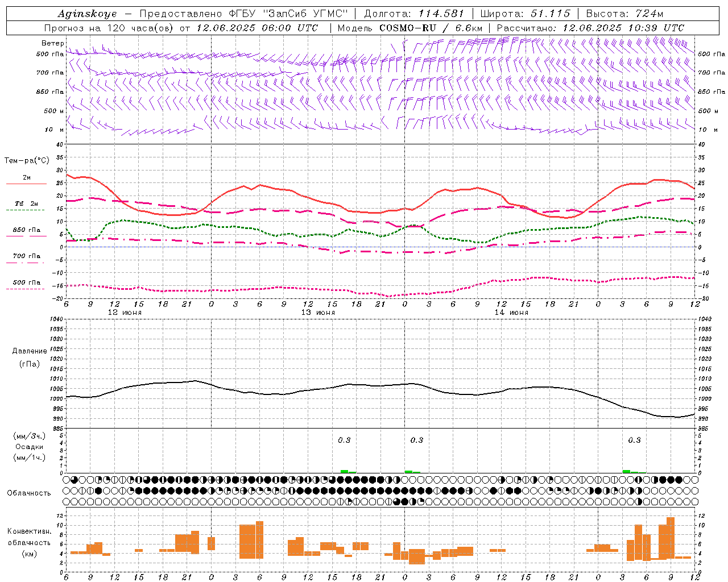Image resolution: width=728 pixels, height=582 pixels.
Task: Click the "13 июня" date label
Action: click(x=318, y=313)
